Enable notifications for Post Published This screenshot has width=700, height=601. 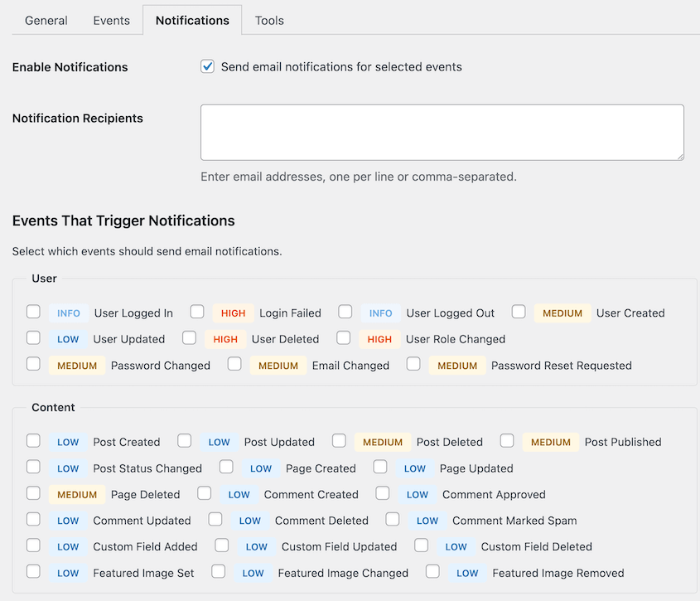coord(507,441)
